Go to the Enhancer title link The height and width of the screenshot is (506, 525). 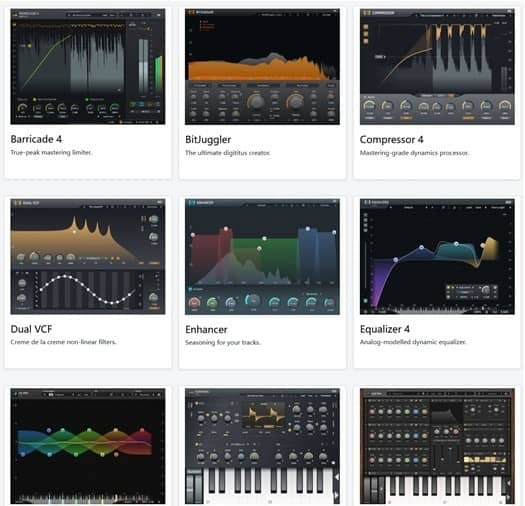[x=206, y=329]
